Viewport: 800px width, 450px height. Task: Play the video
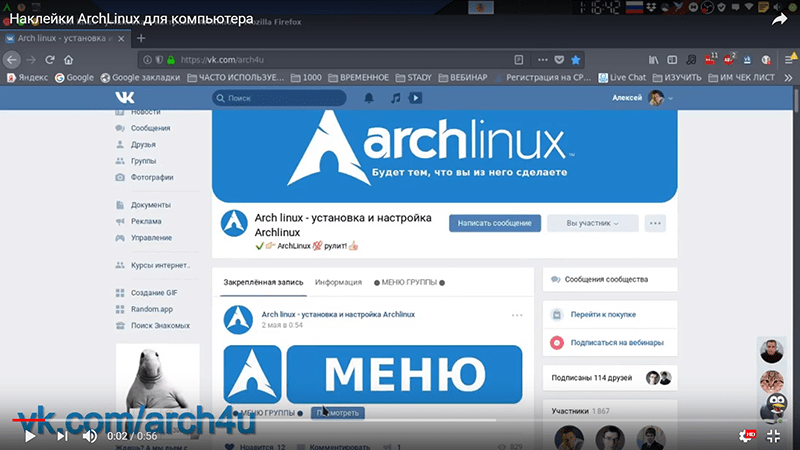30,436
